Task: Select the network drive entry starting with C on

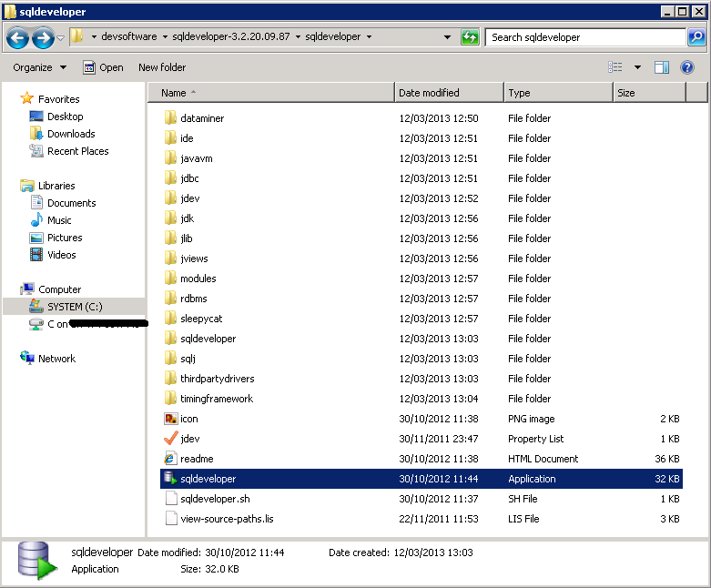Action: point(88,324)
